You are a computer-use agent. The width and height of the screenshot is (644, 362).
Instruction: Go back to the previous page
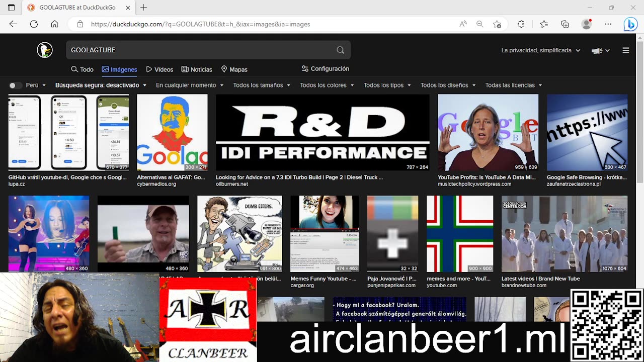[13, 24]
